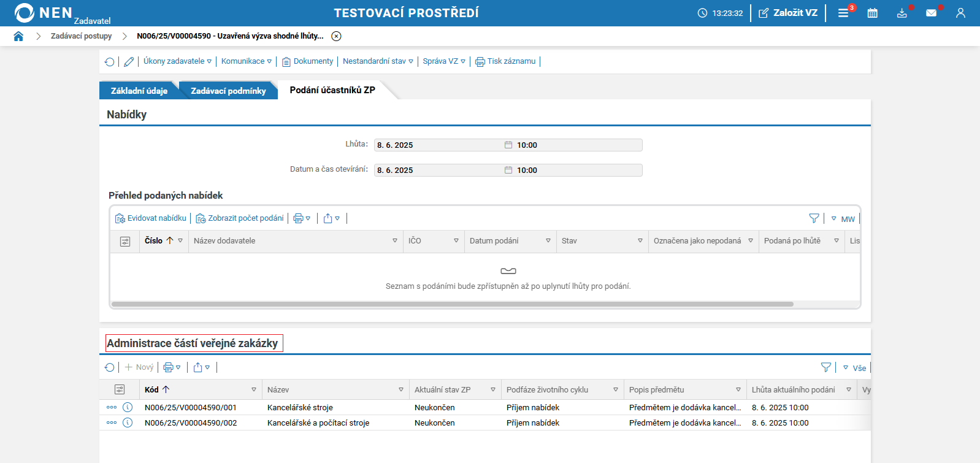The image size is (980, 463).
Task: Click the horizontal scrollbar of offers table
Action: (453, 304)
